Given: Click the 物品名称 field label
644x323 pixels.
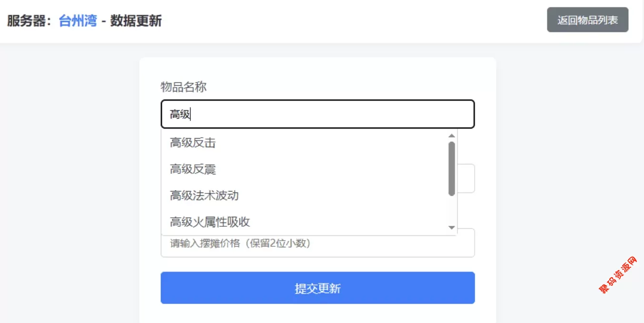Looking at the screenshot, I should [184, 87].
